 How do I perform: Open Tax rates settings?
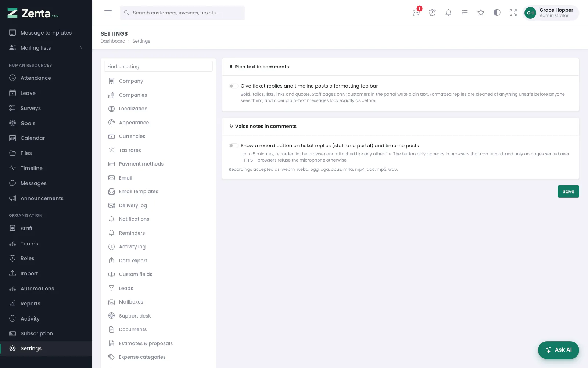[158, 150]
